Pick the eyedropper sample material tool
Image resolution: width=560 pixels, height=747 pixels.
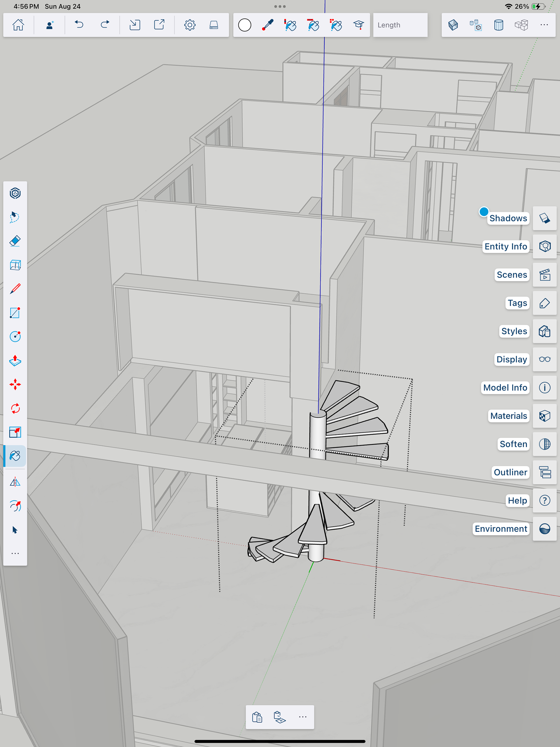268,25
